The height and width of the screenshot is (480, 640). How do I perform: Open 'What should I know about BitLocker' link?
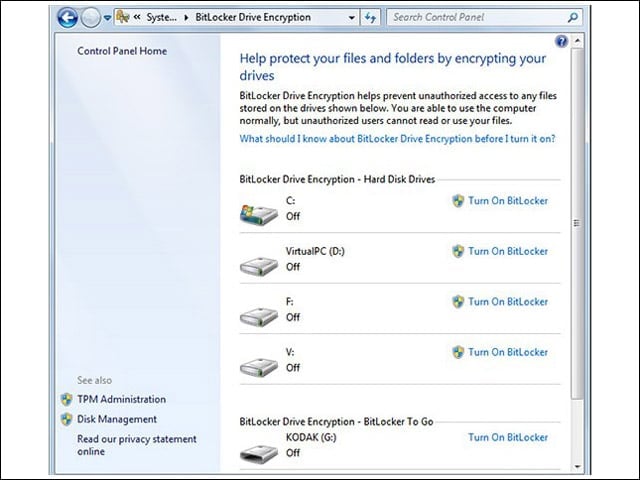click(x=398, y=139)
